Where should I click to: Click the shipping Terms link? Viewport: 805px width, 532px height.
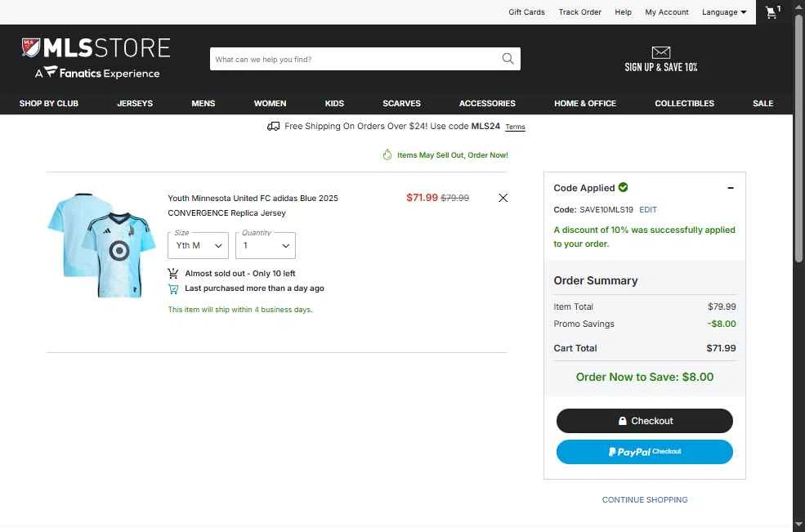[x=515, y=127]
